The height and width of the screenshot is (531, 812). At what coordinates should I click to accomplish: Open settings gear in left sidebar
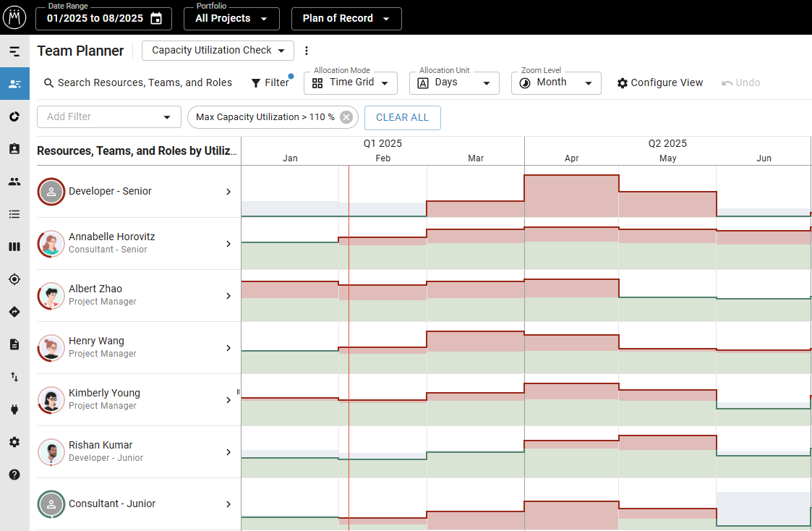pos(14,442)
